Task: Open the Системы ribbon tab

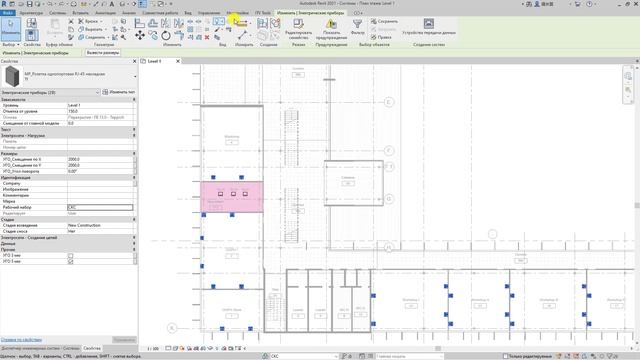Action: tap(58, 13)
